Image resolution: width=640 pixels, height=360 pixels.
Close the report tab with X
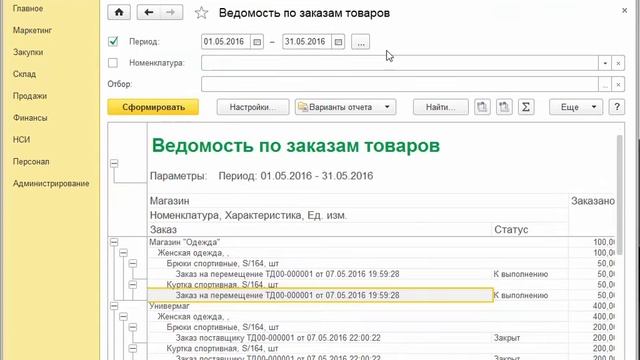pos(624,11)
